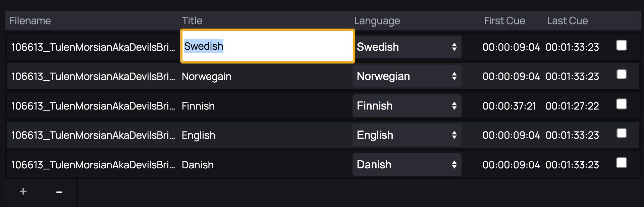Click the Finnish row first cue 00:00:37:21

coord(509,106)
